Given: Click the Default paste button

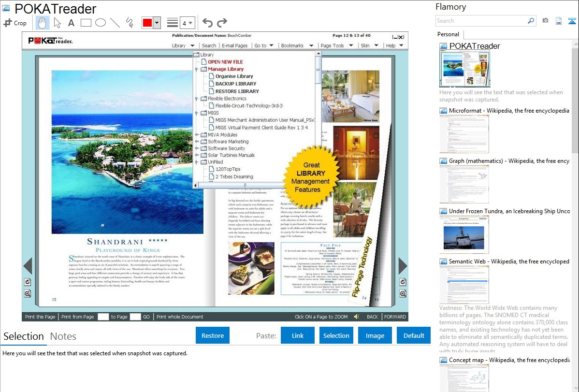Looking at the screenshot, I should coord(414,335).
